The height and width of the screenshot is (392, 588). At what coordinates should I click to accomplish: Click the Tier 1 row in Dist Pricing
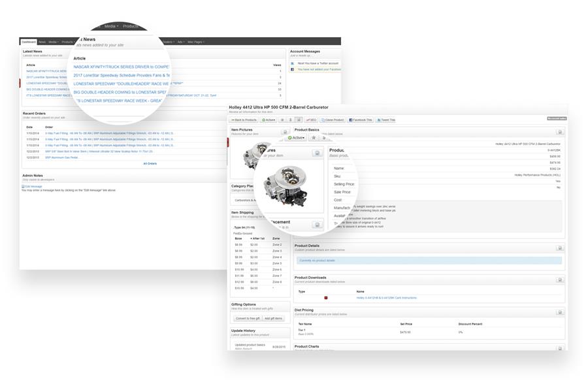(x=429, y=332)
